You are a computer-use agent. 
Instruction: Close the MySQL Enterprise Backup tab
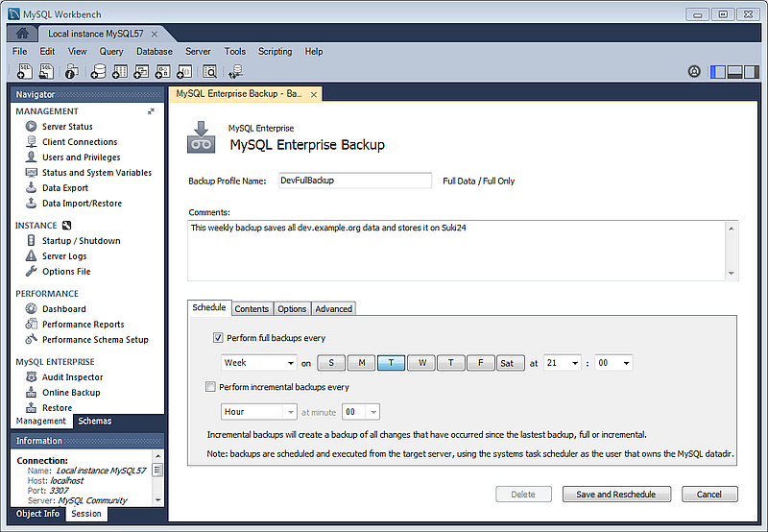pos(314,94)
